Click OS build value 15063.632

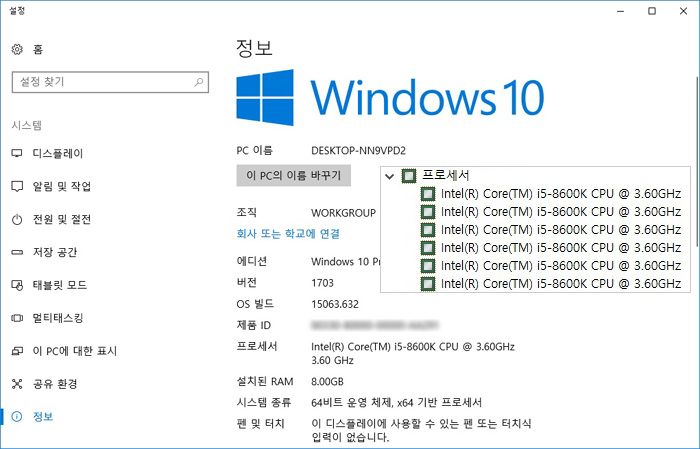335,304
